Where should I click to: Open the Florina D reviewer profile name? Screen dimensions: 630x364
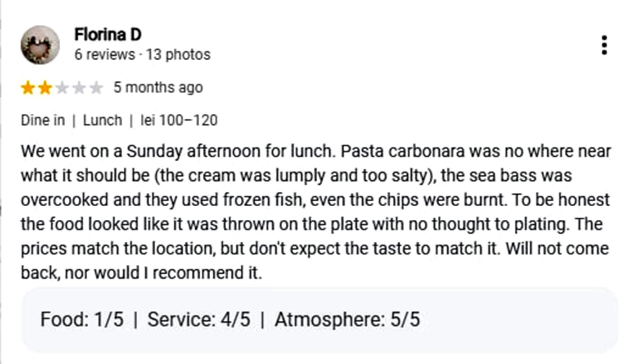(x=108, y=34)
